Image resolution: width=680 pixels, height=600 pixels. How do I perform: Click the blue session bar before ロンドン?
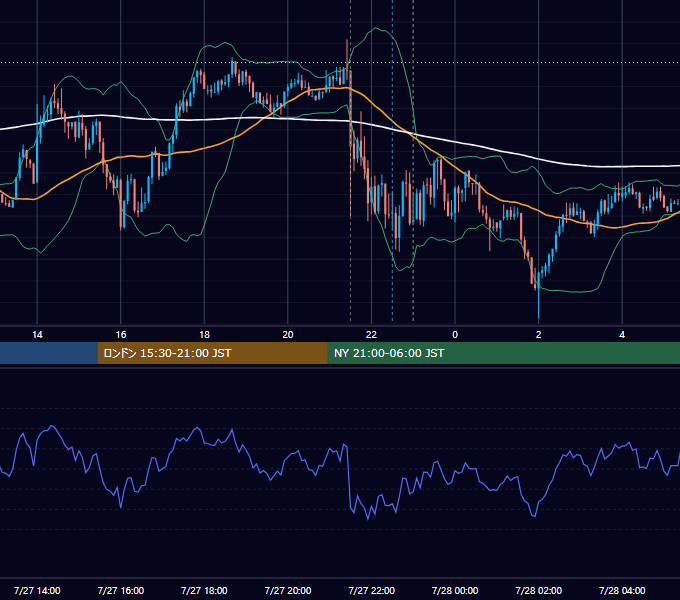click(49, 353)
